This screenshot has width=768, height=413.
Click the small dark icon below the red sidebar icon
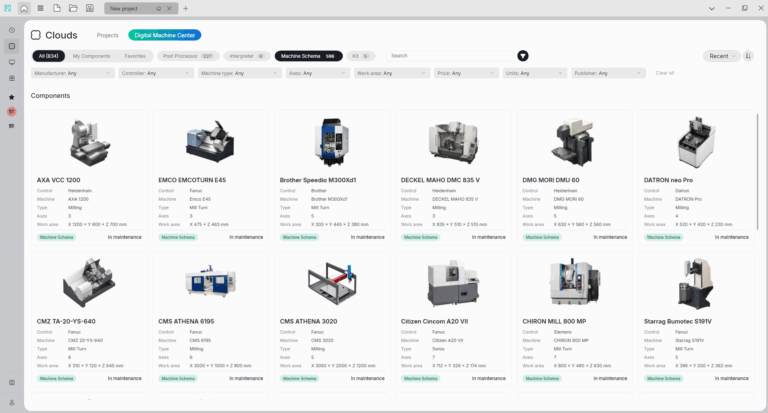tap(12, 126)
